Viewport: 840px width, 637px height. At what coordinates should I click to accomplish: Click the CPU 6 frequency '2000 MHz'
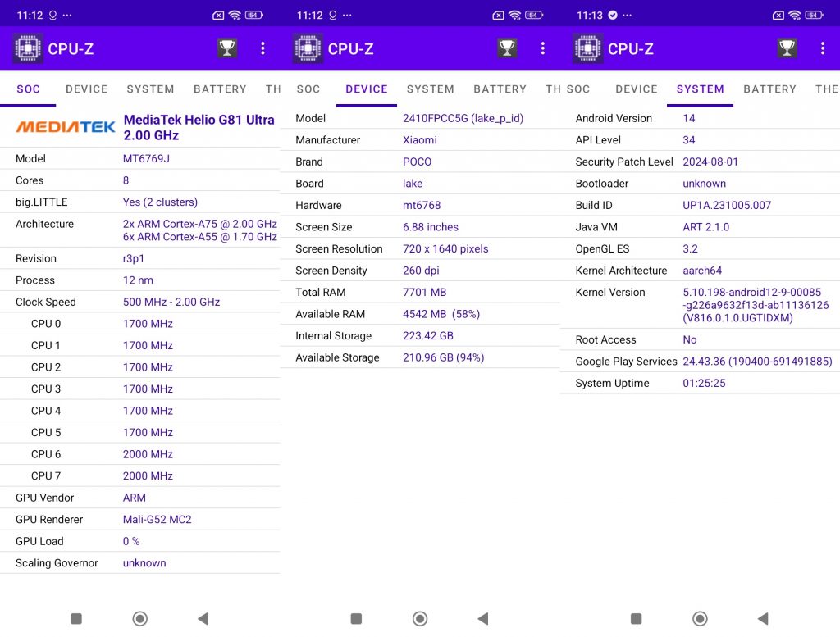click(x=148, y=454)
